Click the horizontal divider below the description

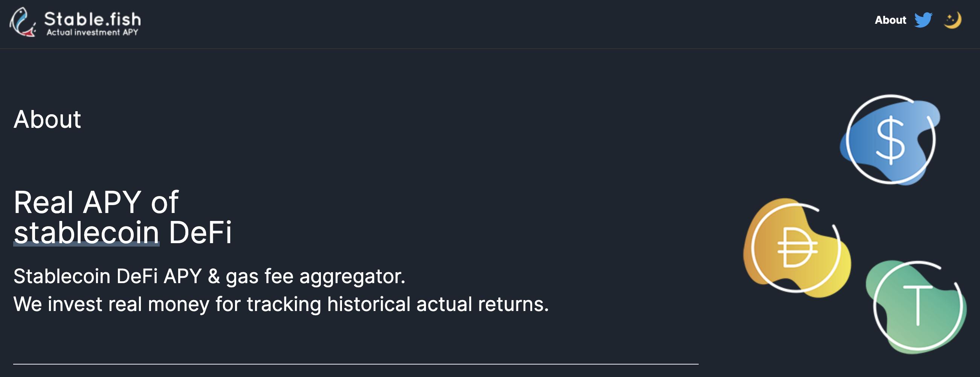(x=356, y=364)
